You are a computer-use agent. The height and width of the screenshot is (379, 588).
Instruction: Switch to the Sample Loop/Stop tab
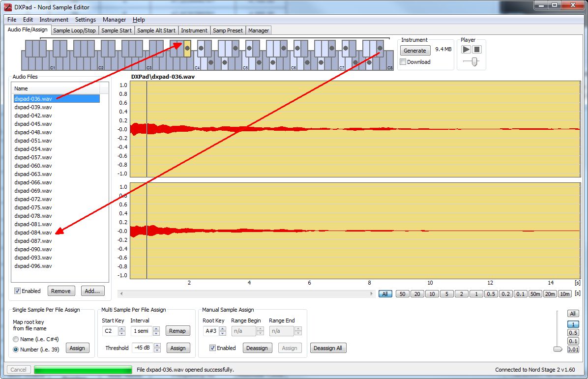tap(74, 30)
